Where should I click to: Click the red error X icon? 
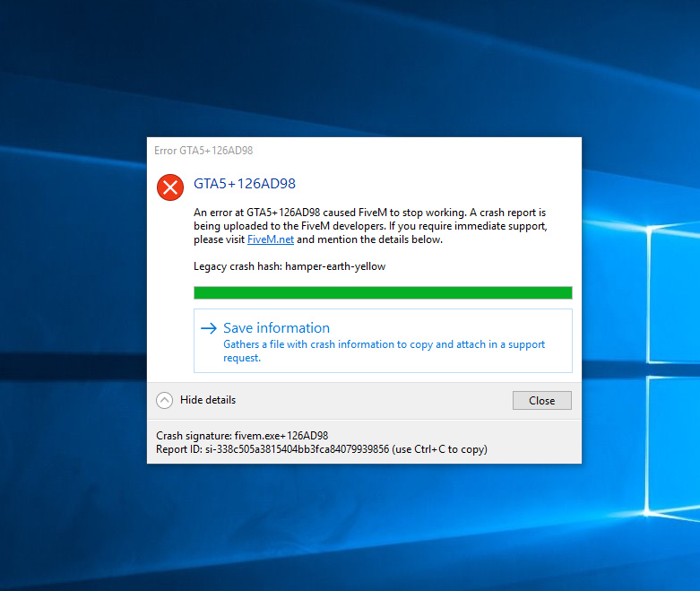[170, 187]
